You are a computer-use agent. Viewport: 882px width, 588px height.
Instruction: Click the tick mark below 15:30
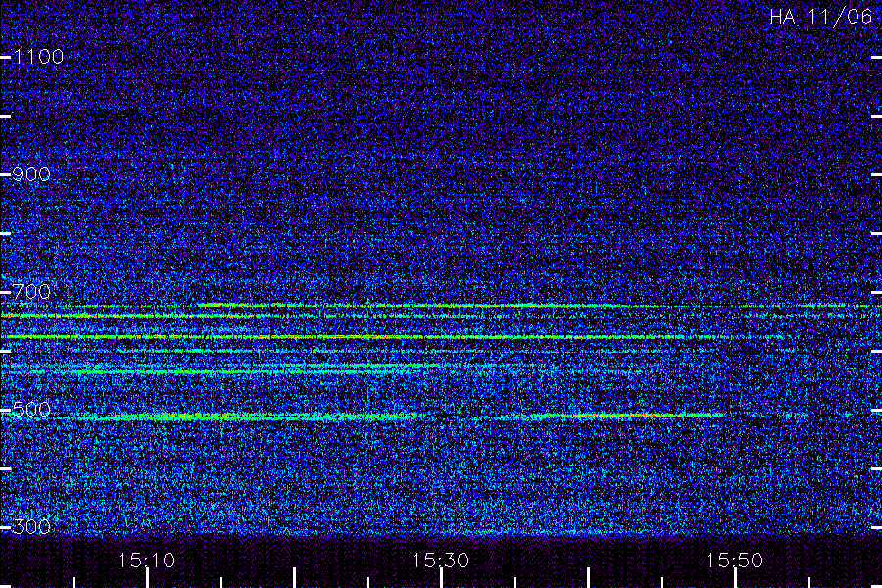[x=442, y=578]
